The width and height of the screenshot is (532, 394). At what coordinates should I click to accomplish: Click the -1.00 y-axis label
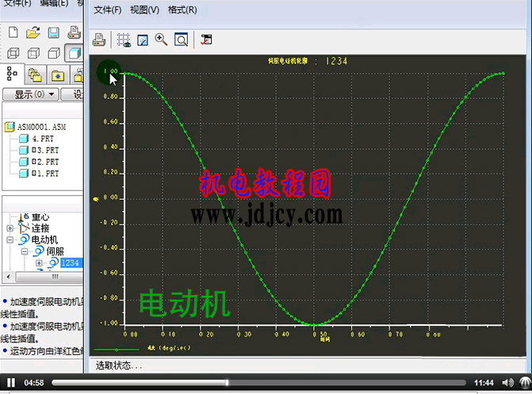pos(109,323)
